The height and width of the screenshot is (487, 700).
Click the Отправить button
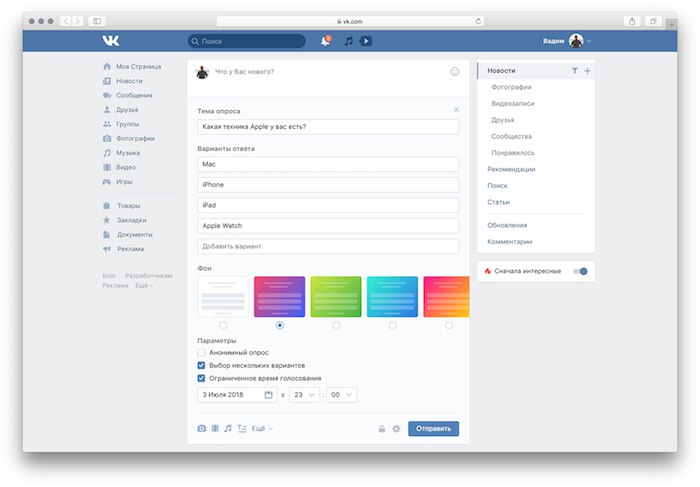point(433,429)
